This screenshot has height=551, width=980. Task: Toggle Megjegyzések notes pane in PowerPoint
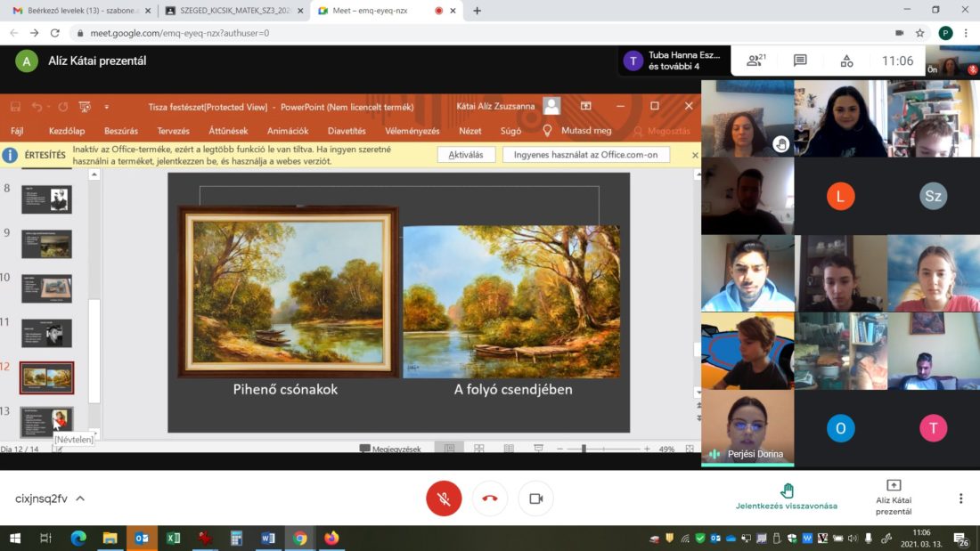[390, 449]
